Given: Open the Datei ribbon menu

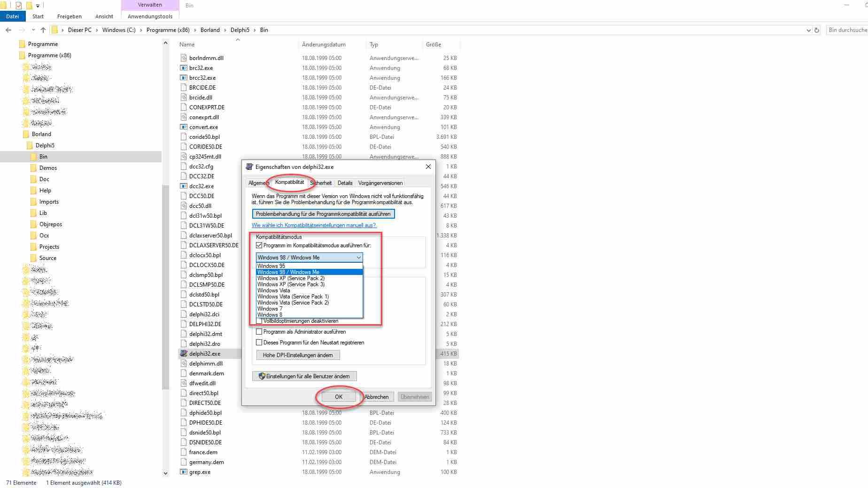Looking at the screenshot, I should pyautogui.click(x=13, y=16).
